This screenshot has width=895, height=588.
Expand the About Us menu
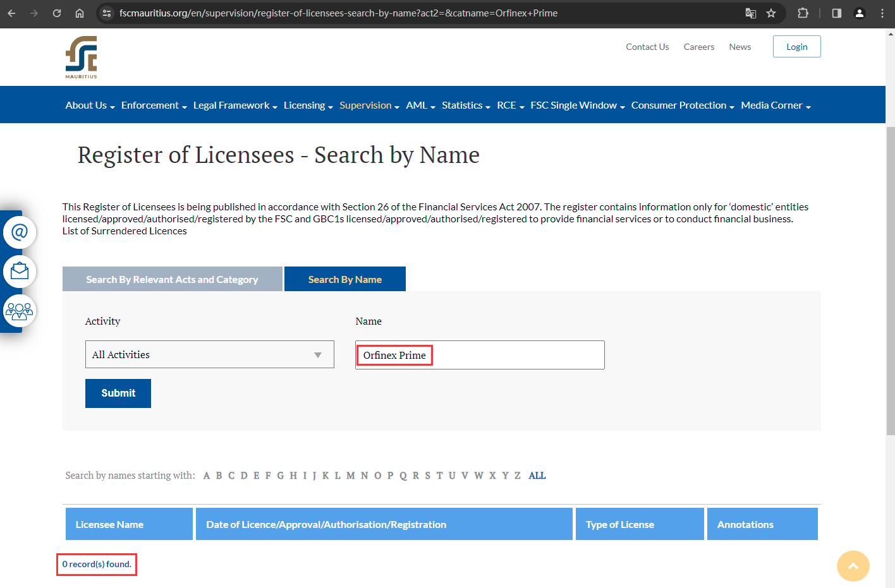90,105
